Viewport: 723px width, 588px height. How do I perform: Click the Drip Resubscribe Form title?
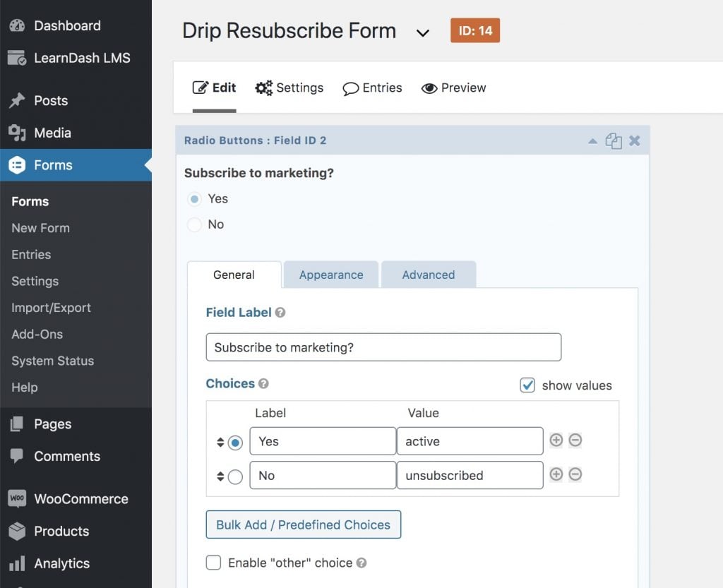point(289,31)
